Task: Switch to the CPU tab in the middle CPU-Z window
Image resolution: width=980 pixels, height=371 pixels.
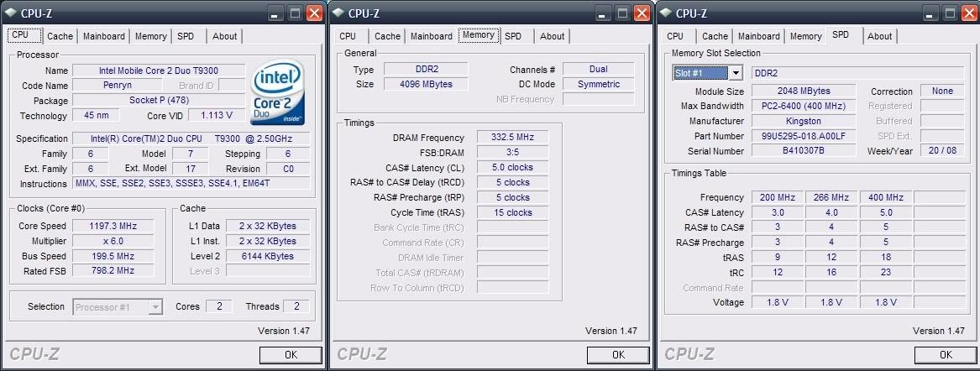Action: pyautogui.click(x=348, y=36)
